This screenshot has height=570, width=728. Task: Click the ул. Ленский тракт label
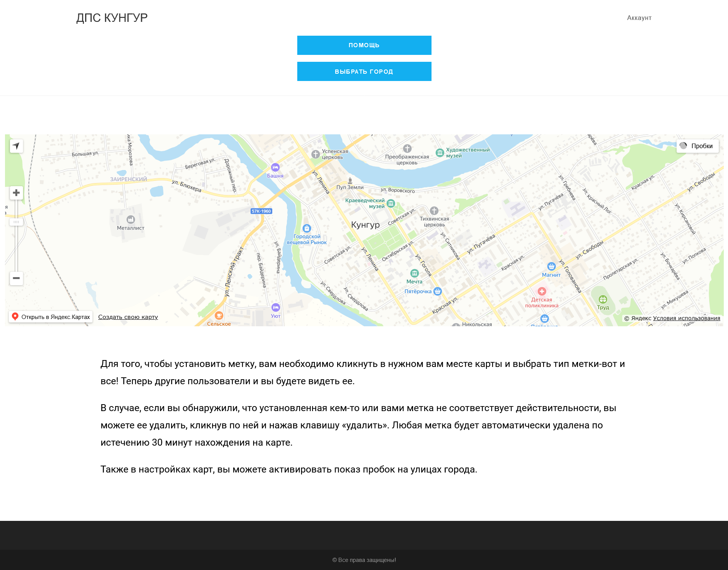[x=234, y=272]
